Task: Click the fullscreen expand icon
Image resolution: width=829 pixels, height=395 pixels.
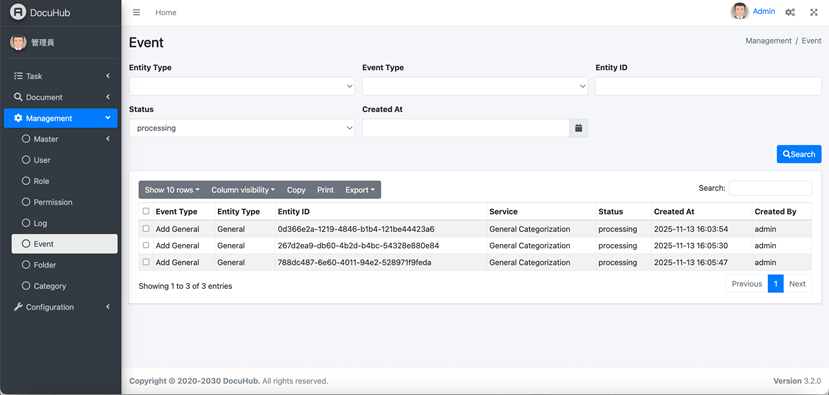Action: pyautogui.click(x=814, y=12)
